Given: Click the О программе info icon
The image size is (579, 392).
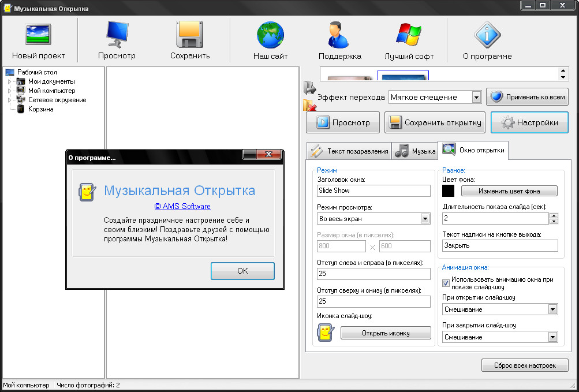Looking at the screenshot, I should pyautogui.click(x=487, y=35).
